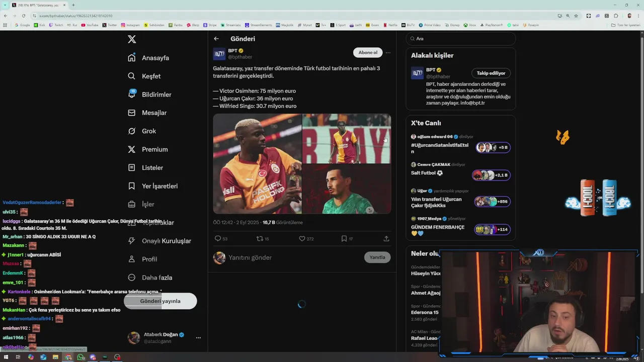Click Gönderi yayınla post button
Screen dimensions: 644x362
[160, 301]
